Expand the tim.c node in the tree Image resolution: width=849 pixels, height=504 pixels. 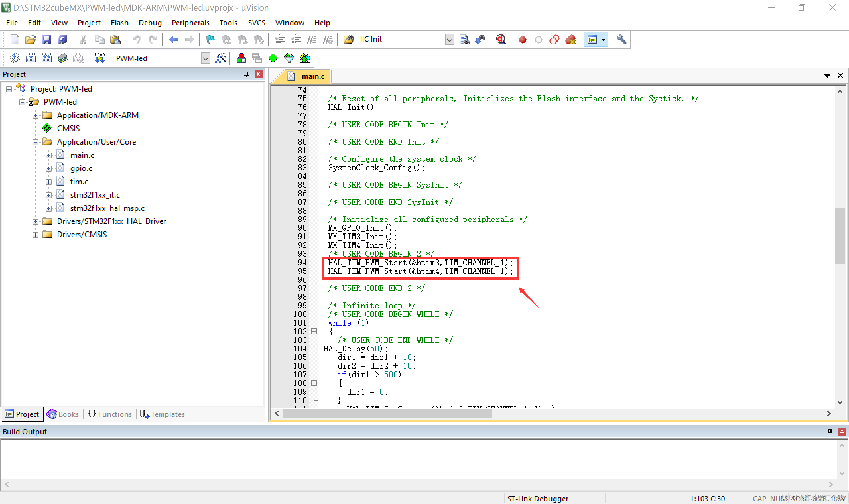(48, 182)
